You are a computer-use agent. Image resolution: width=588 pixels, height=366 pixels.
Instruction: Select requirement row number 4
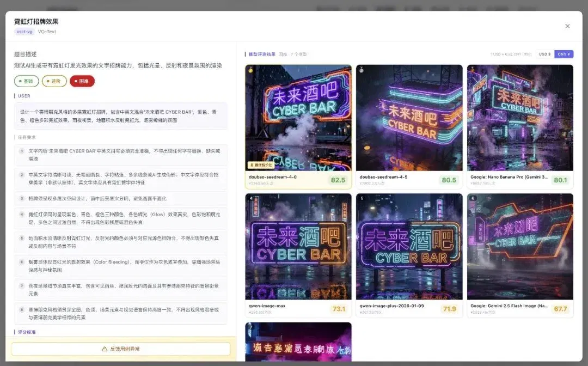pos(121,218)
